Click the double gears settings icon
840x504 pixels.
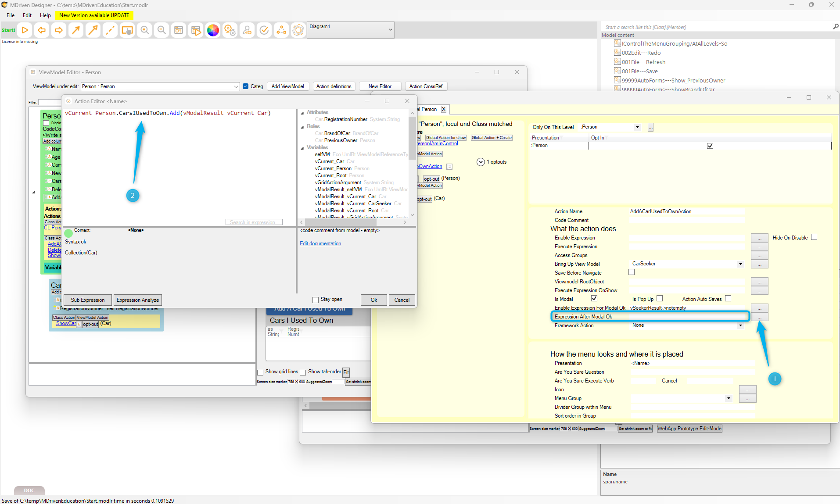point(230,30)
